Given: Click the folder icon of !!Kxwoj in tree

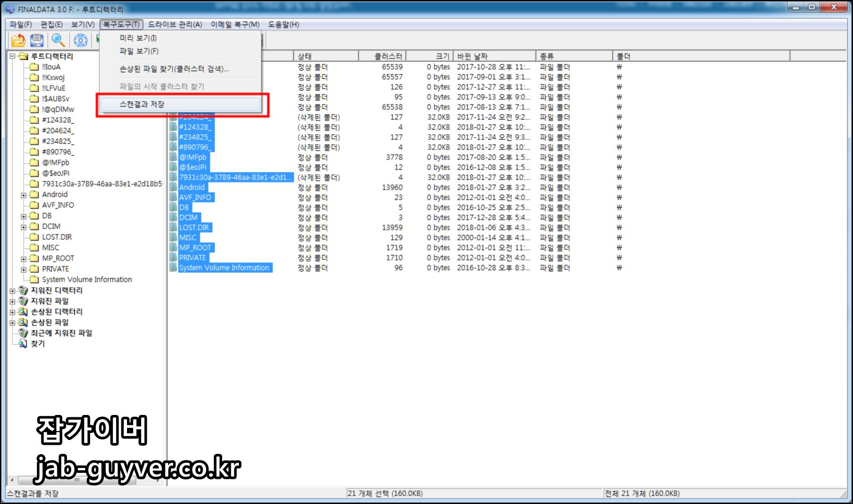Looking at the screenshot, I should [34, 78].
